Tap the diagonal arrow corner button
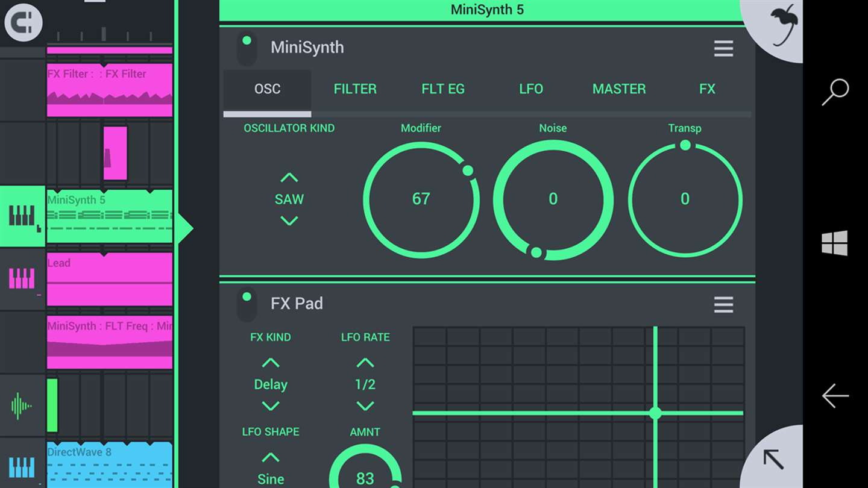Image resolution: width=868 pixels, height=488 pixels. click(x=773, y=459)
